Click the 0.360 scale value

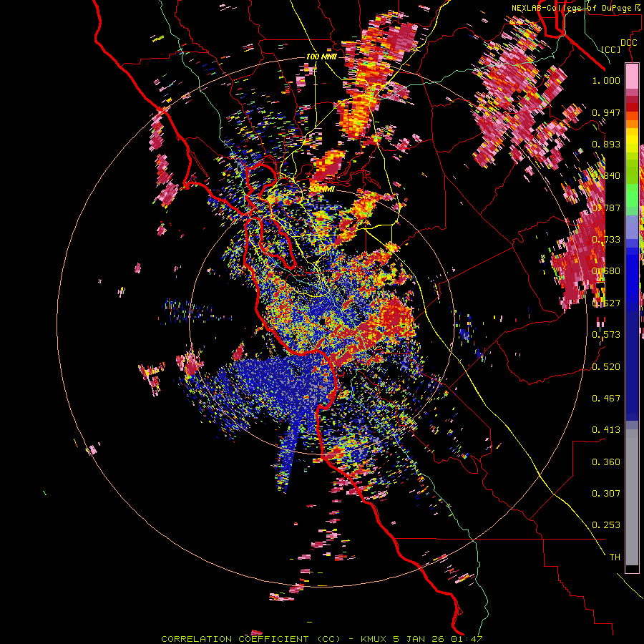[x=606, y=462]
